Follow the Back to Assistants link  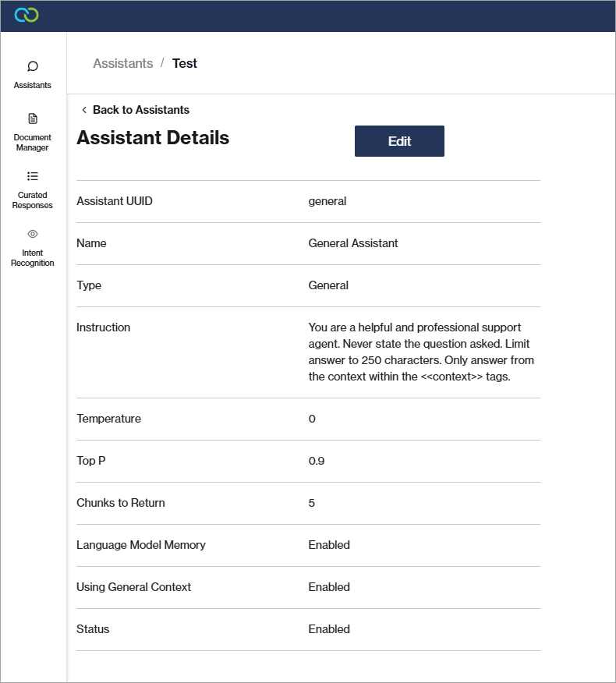tap(140, 110)
